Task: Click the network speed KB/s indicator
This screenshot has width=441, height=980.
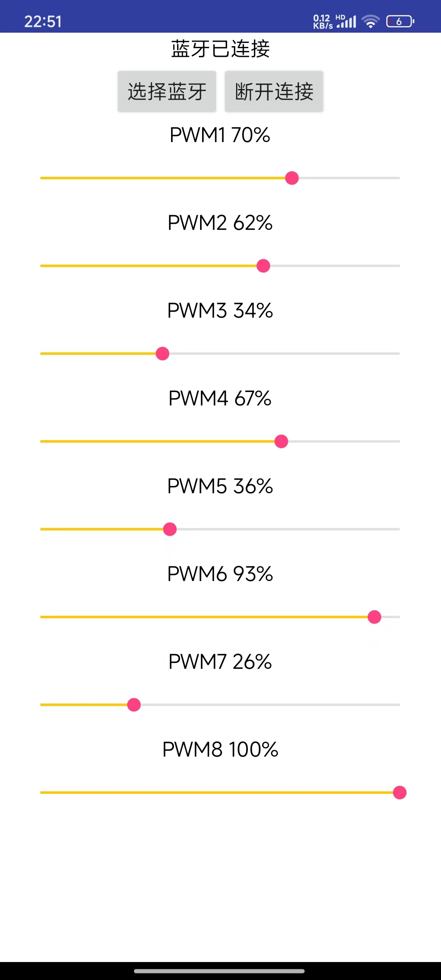Action: click(323, 22)
